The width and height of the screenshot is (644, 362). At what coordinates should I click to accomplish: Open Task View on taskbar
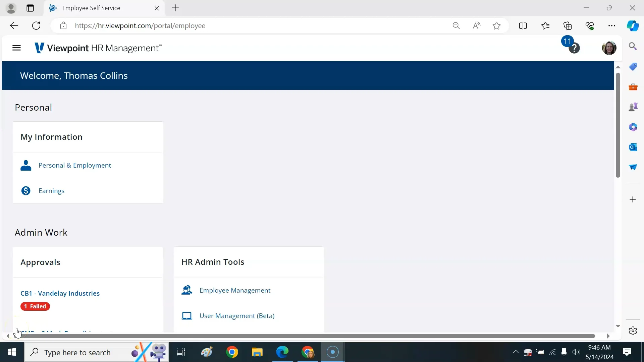(x=181, y=352)
